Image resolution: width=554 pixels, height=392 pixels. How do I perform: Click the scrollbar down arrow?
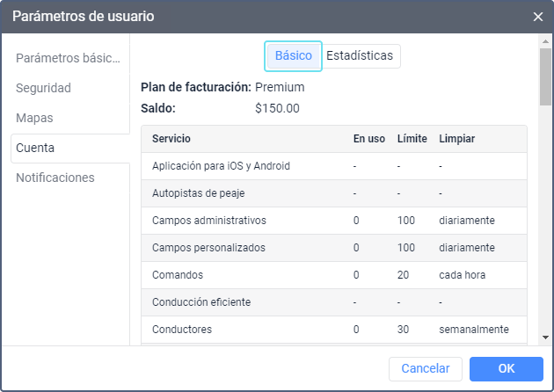pyautogui.click(x=545, y=338)
